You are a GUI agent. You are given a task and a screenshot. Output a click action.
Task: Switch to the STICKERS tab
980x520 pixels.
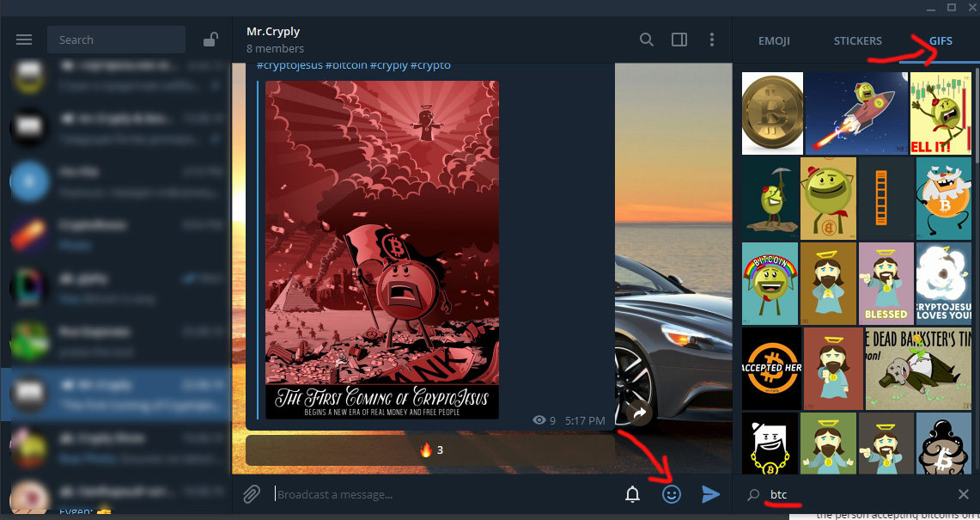(857, 40)
